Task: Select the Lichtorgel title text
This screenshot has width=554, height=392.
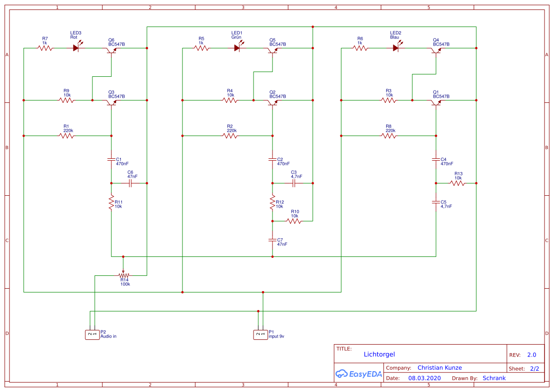Action: (x=379, y=354)
